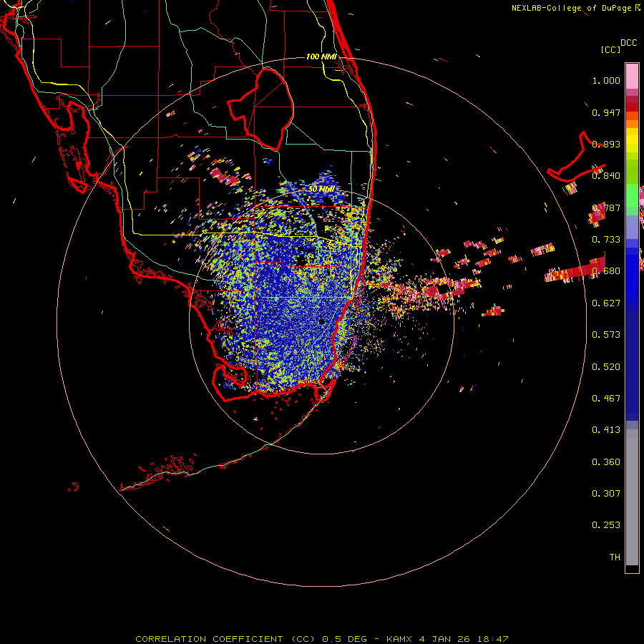Click the gray lower segment of color bar

pos(632,497)
